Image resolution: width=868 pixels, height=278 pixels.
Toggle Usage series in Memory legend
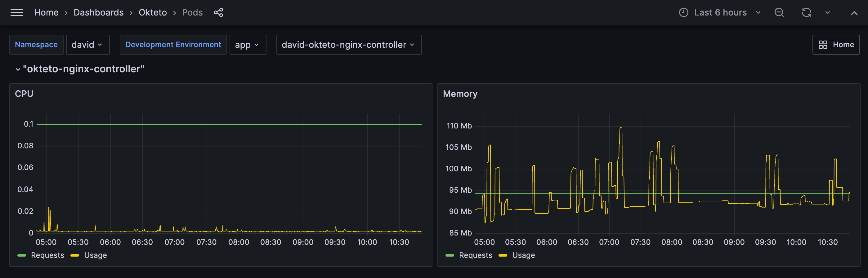pyautogui.click(x=523, y=255)
